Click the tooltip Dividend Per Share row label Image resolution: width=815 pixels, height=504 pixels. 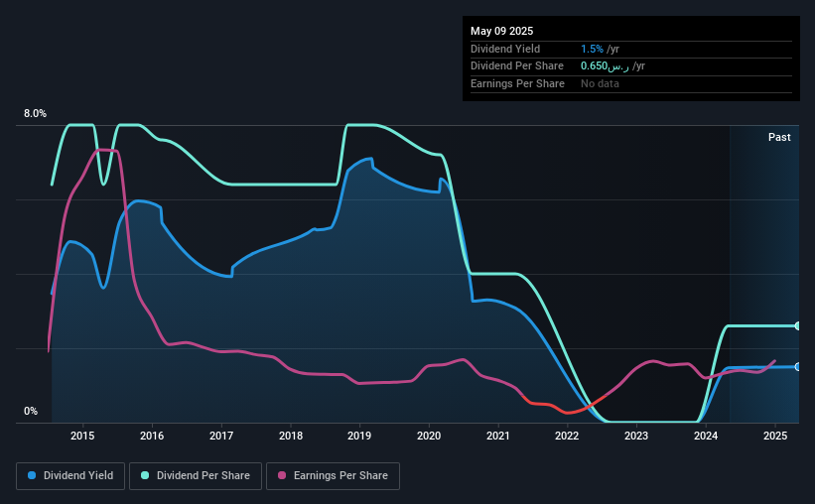[x=516, y=66]
